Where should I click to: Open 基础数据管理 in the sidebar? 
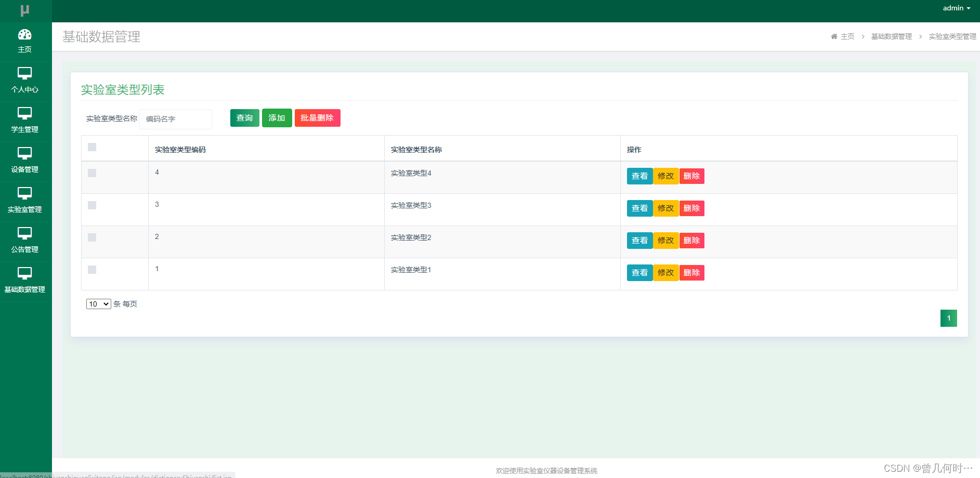[x=25, y=282]
